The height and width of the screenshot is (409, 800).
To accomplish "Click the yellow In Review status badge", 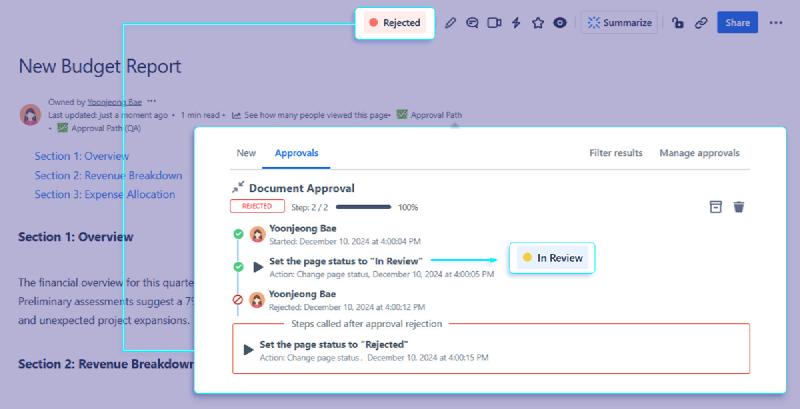I will click(552, 258).
